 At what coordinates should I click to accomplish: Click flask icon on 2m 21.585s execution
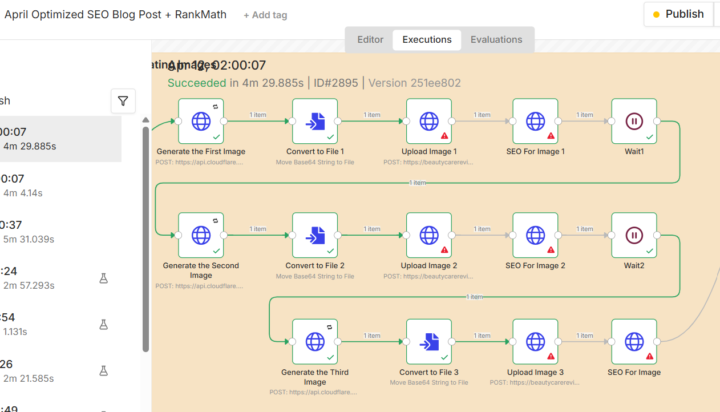[x=104, y=371]
